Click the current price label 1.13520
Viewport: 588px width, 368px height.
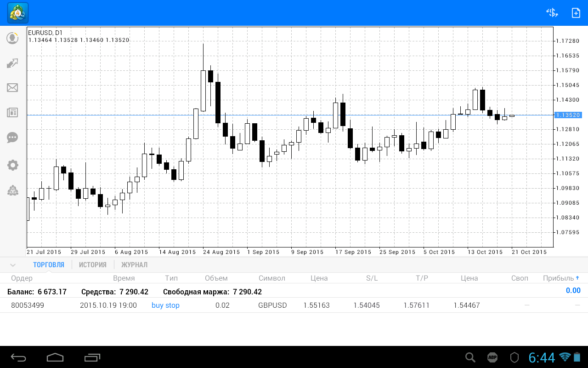[x=568, y=115]
